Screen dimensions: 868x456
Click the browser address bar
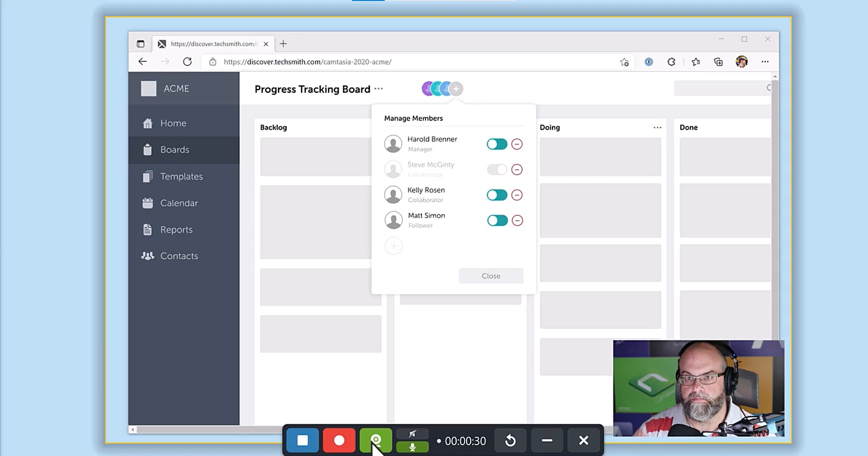418,62
